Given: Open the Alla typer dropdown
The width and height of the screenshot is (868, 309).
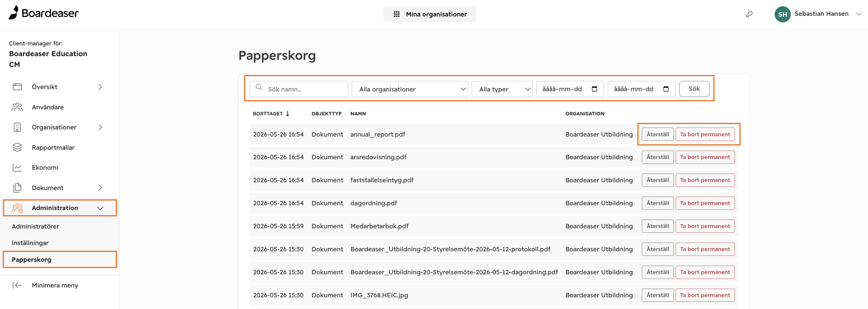Looking at the screenshot, I should click(x=502, y=89).
